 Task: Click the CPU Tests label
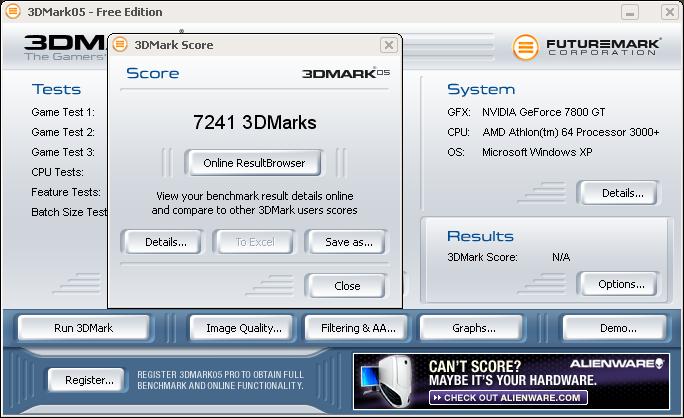click(x=58, y=172)
